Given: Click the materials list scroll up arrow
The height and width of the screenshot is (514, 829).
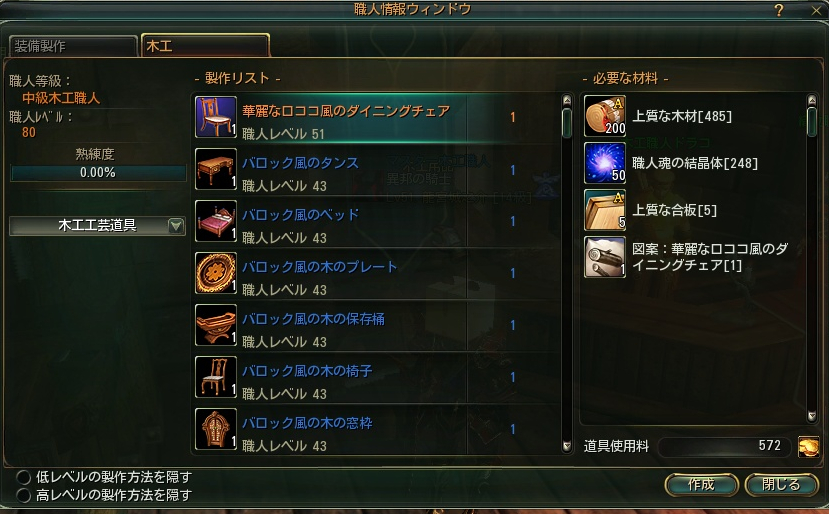Looking at the screenshot, I should pos(812,99).
